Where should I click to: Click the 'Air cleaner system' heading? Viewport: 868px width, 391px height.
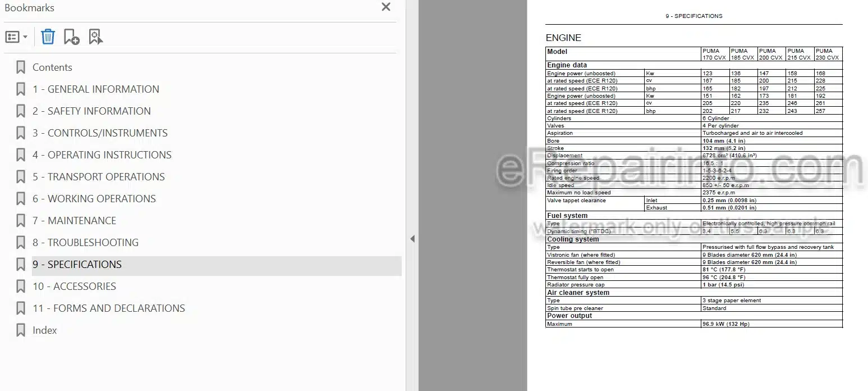tap(578, 293)
